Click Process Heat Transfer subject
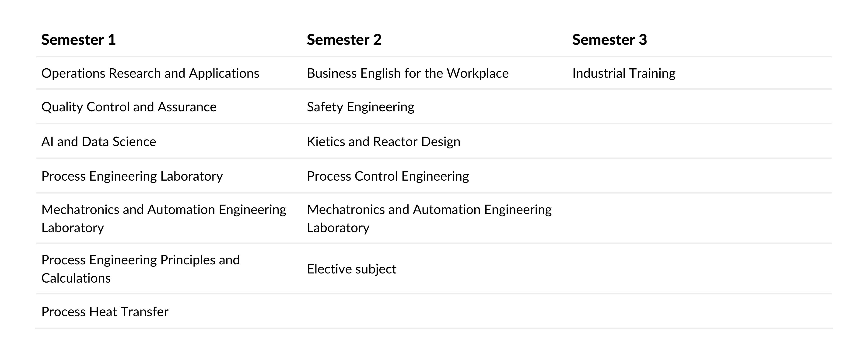The image size is (868, 350). tap(105, 311)
